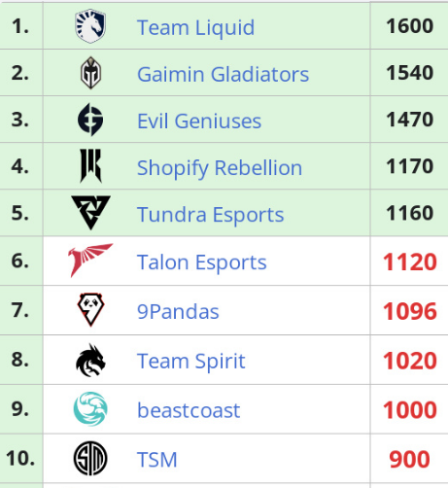Click the 9Pandas panda logo
This screenshot has height=488, width=448.
coord(90,310)
